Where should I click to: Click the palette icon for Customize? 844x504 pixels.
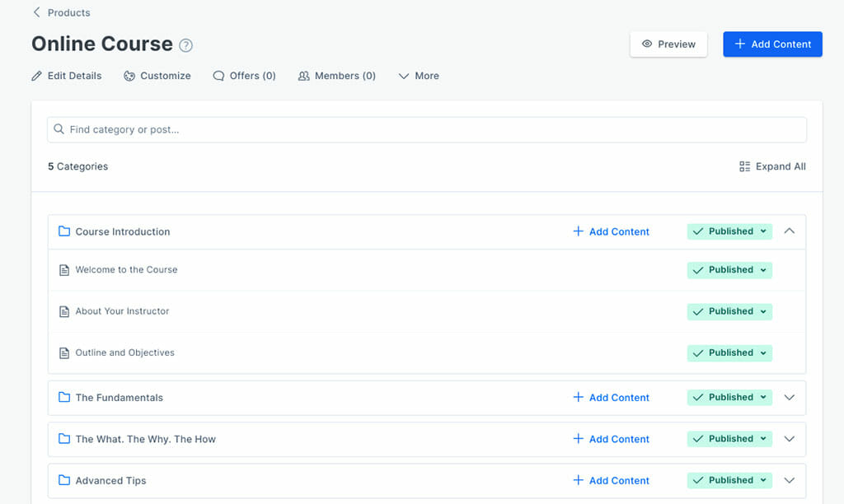pyautogui.click(x=129, y=76)
